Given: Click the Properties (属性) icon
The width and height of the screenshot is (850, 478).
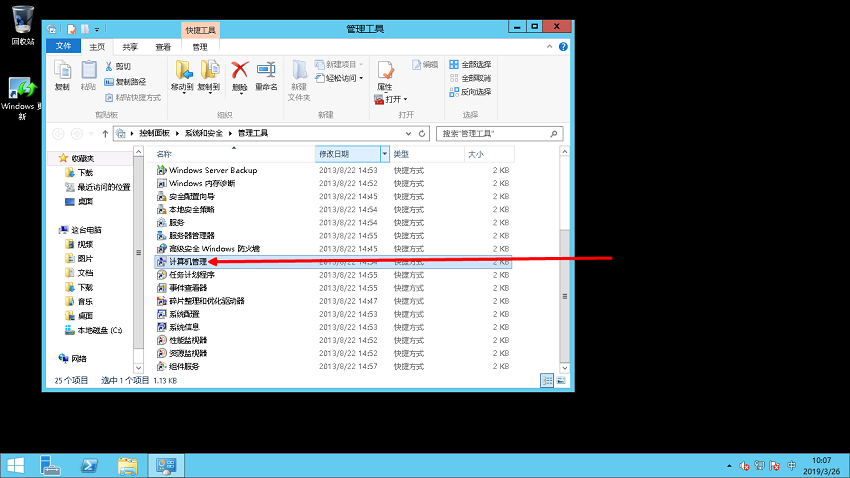Looking at the screenshot, I should (x=385, y=75).
